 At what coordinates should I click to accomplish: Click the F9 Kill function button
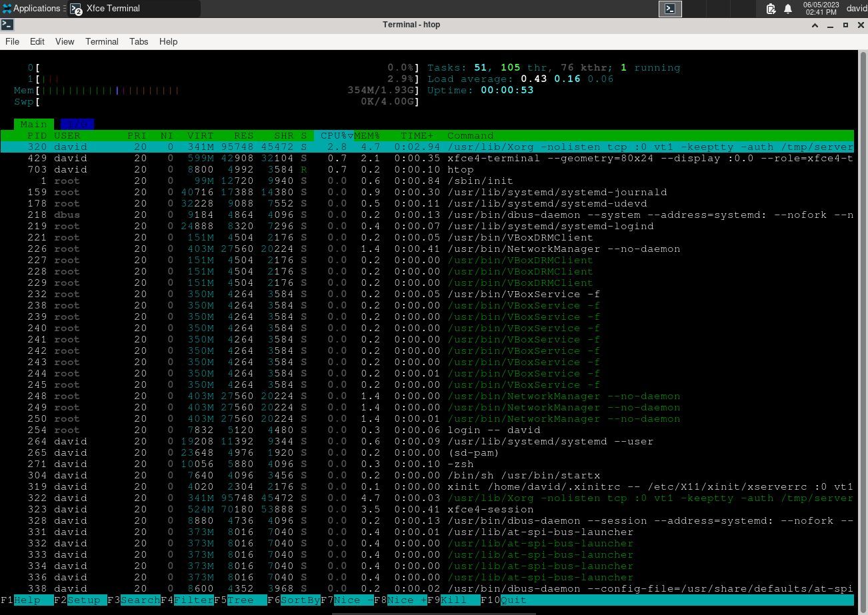click(453, 600)
